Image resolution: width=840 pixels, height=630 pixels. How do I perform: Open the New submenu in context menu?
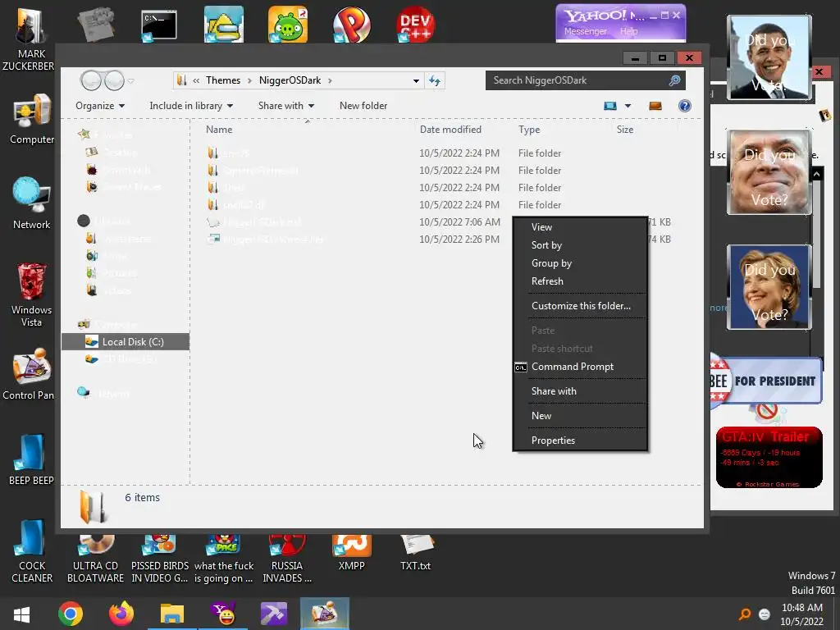[x=580, y=416]
